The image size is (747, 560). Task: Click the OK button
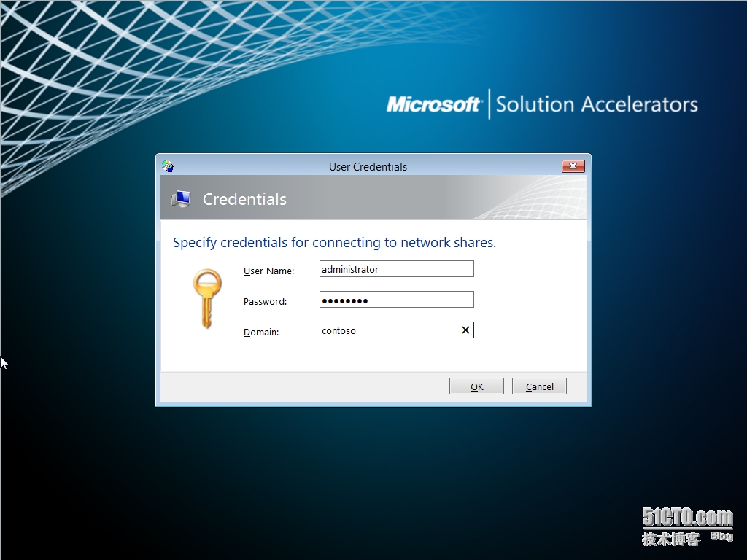(x=476, y=386)
